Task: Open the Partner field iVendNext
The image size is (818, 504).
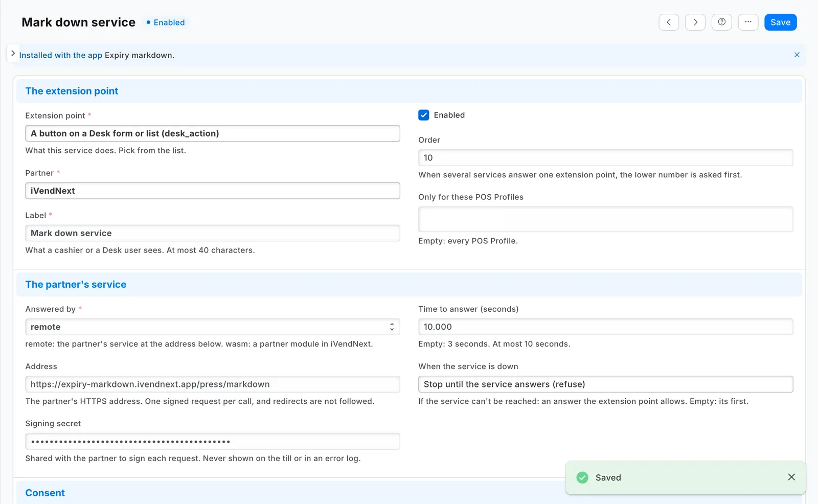Action: pos(213,191)
